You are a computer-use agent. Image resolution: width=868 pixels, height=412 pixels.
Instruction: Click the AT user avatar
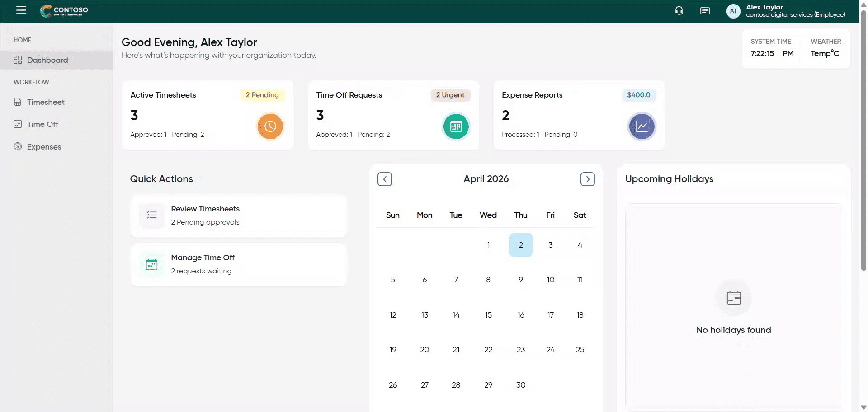tap(733, 11)
